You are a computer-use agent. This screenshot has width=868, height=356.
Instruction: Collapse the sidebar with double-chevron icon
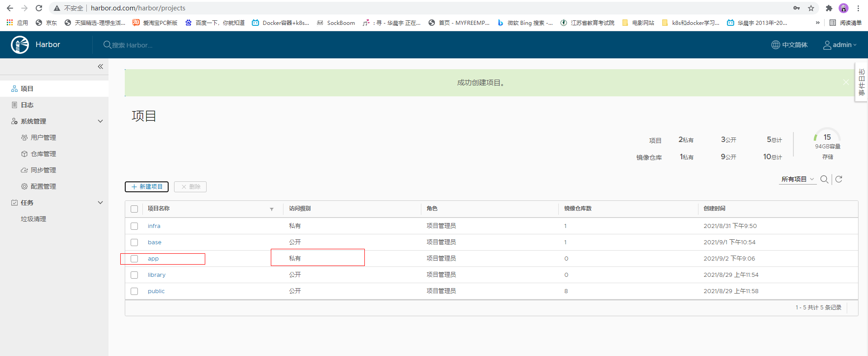(100, 66)
